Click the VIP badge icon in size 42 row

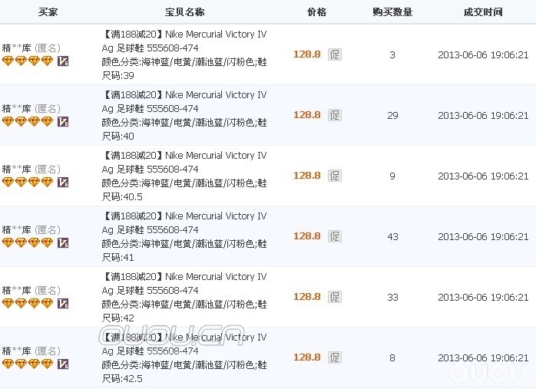coord(63,304)
